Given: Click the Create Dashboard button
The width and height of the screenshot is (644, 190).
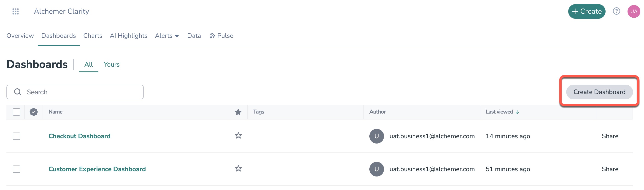Looking at the screenshot, I should click(599, 92).
